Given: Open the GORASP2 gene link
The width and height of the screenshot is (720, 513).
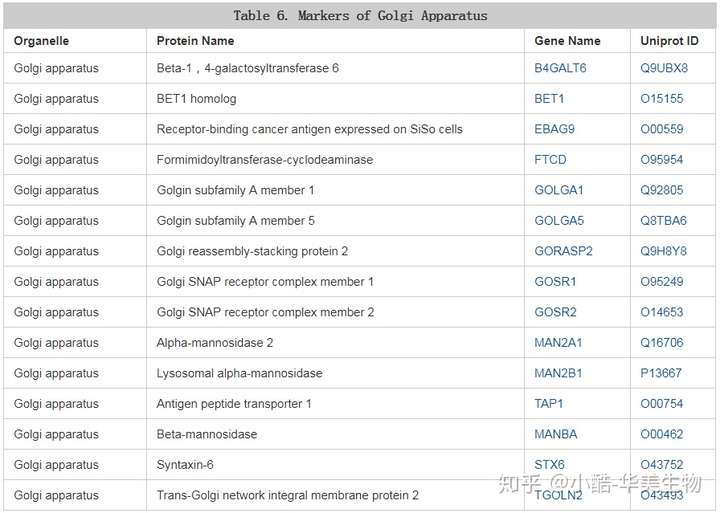Looking at the screenshot, I should coord(563,251).
